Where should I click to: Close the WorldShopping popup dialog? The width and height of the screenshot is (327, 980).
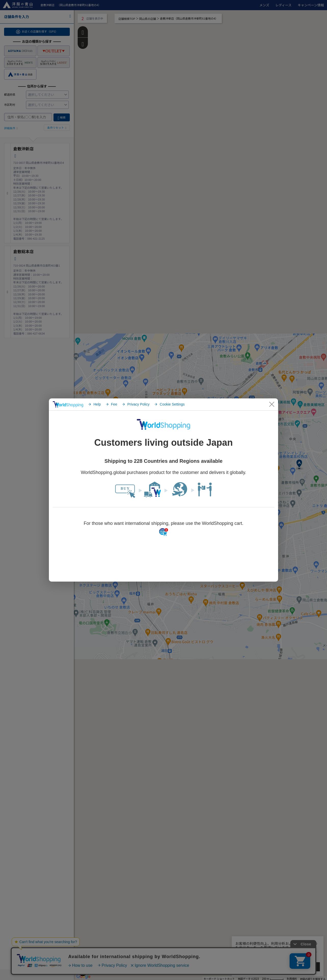click(x=271, y=404)
